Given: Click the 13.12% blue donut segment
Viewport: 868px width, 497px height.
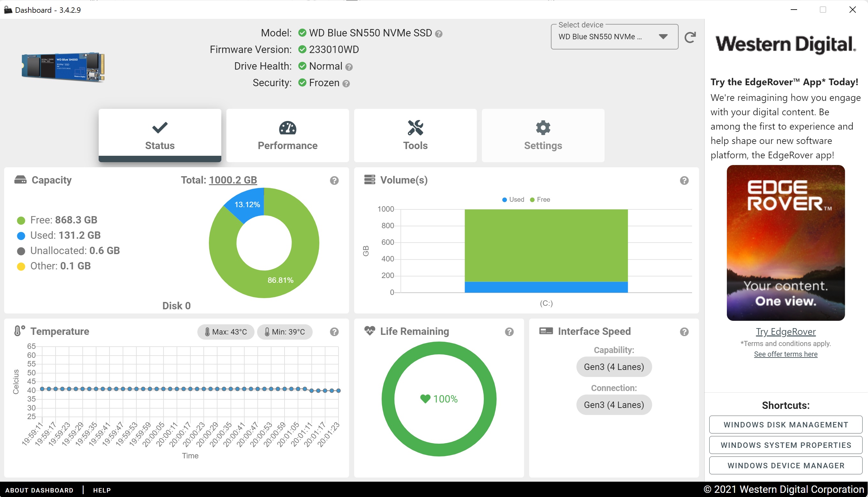Looking at the screenshot, I should [x=247, y=205].
